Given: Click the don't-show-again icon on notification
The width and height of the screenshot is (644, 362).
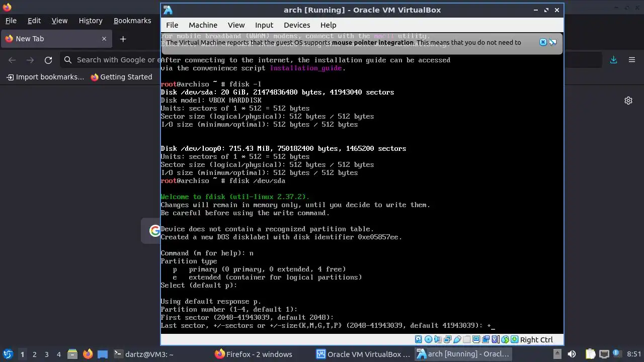Looking at the screenshot, I should click(x=552, y=42).
